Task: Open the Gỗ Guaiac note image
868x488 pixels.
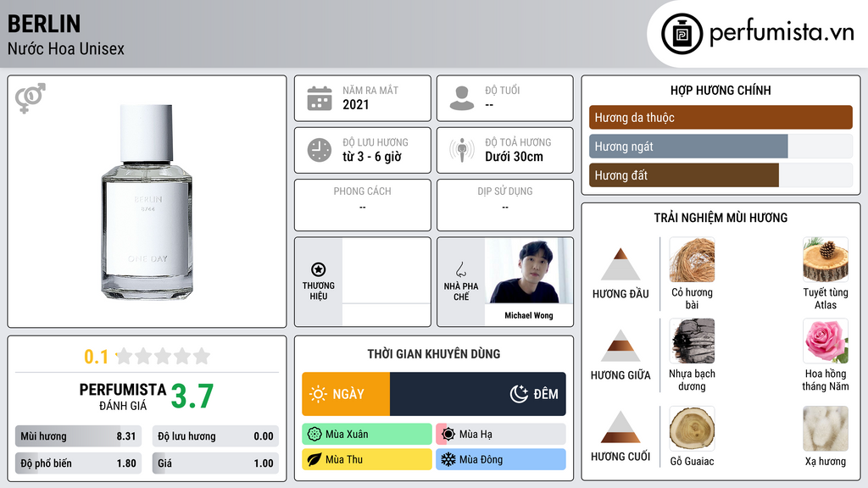Action: coord(692,428)
